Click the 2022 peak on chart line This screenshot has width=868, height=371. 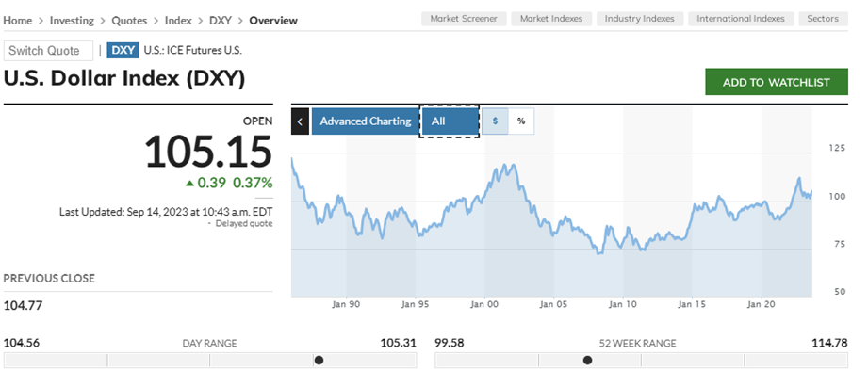point(799,178)
